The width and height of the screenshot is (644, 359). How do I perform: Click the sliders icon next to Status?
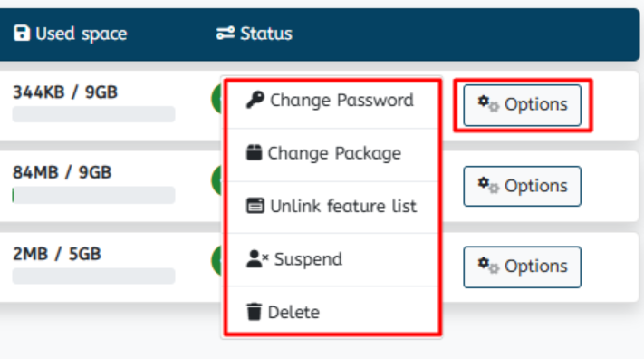pos(226,33)
